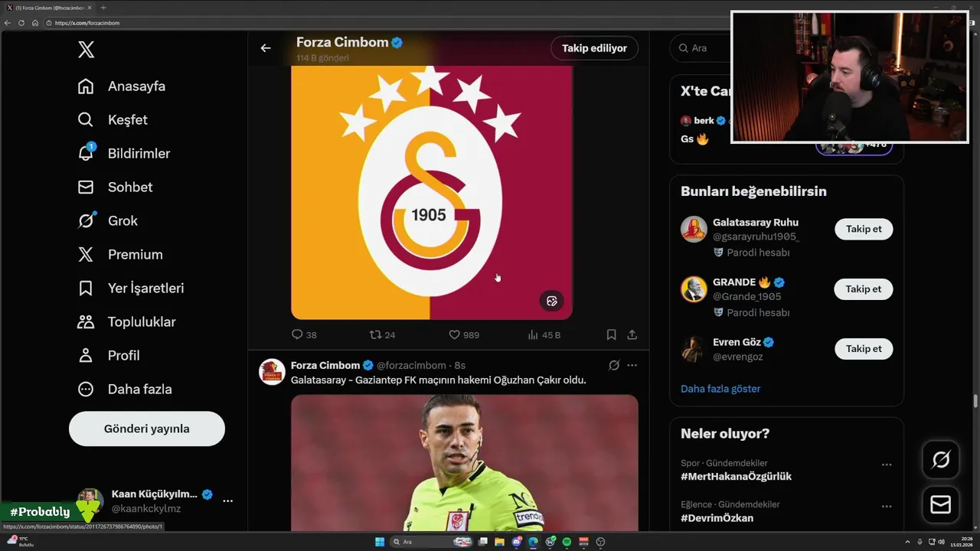Follow Evren Göz with Takip et
Image resolution: width=980 pixels, height=551 pixels.
[864, 348]
